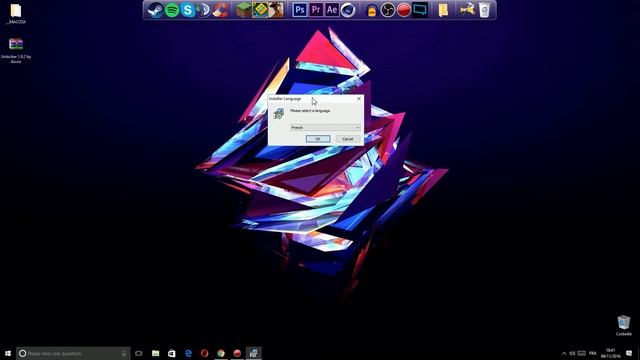Screen dimensions: 640x360
Task: Open Opera browser from the taskbar
Action: click(204, 353)
